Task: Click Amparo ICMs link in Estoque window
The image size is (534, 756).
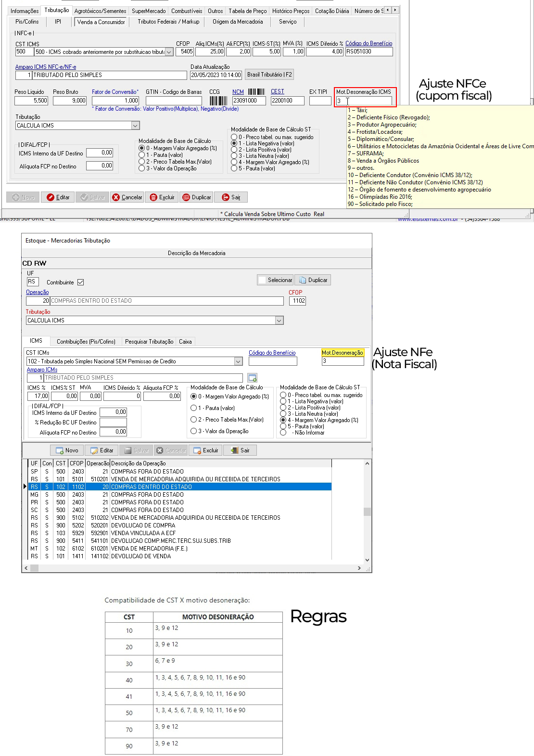Action: coord(42,370)
